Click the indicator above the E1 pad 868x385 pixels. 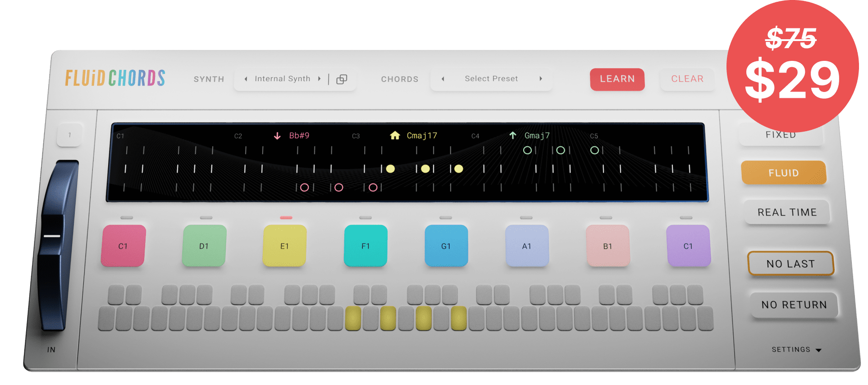[286, 218]
